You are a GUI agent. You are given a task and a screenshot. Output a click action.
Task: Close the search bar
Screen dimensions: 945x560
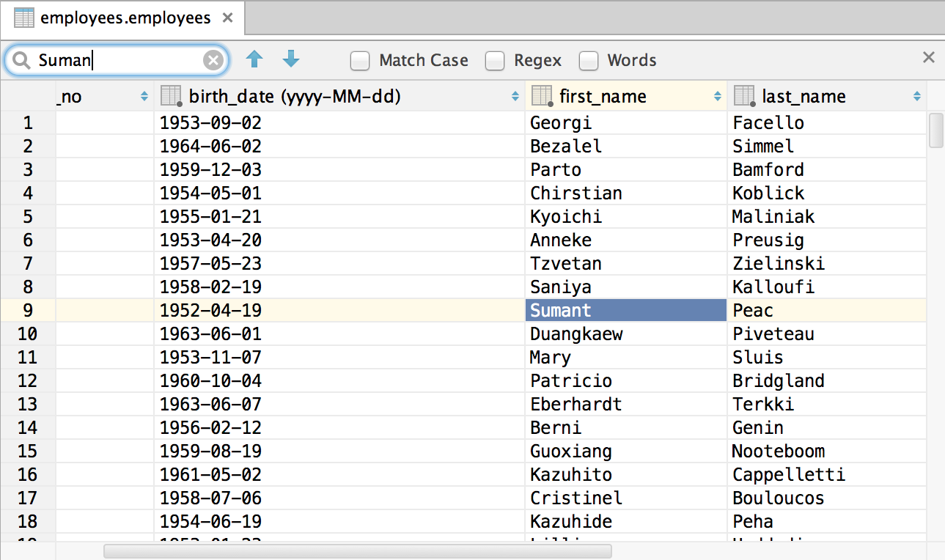coord(928,57)
